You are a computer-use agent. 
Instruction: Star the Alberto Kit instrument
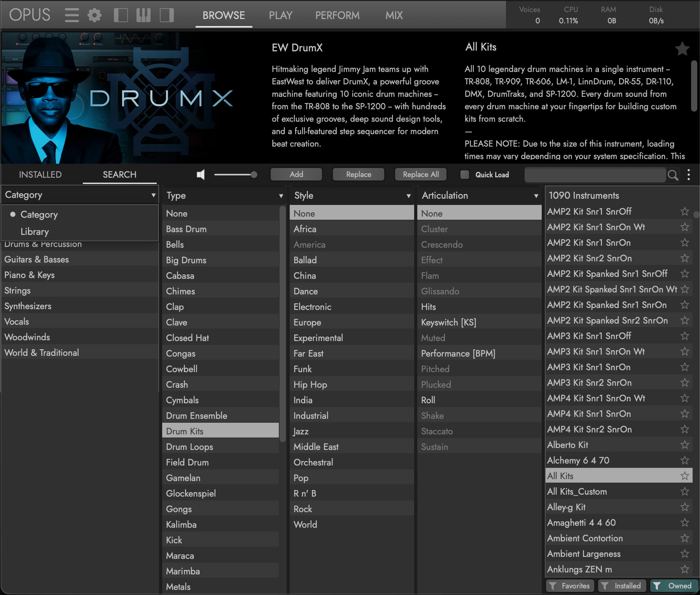[685, 444]
